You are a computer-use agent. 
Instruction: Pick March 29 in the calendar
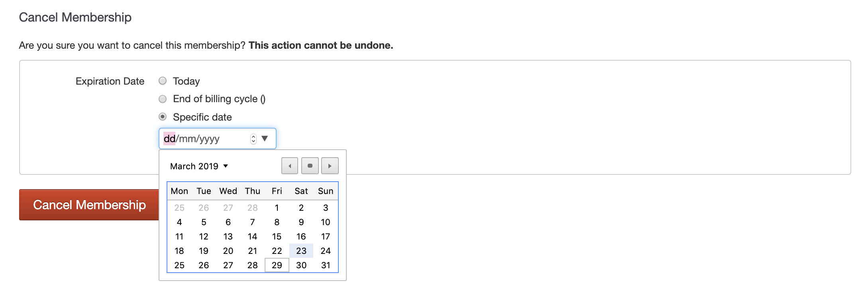point(277,265)
